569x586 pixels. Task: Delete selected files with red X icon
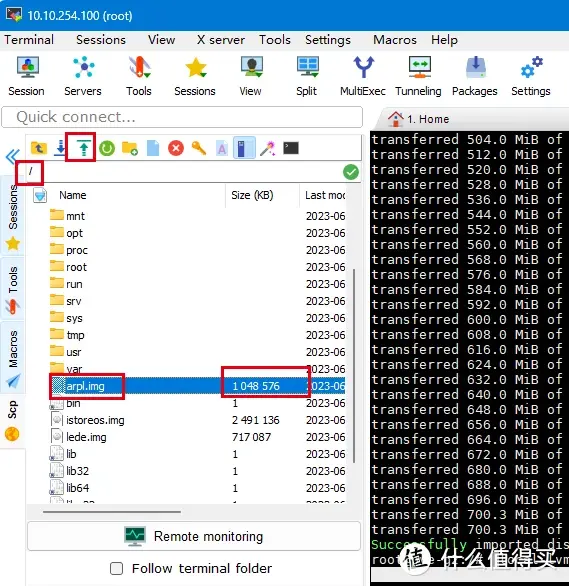176,148
